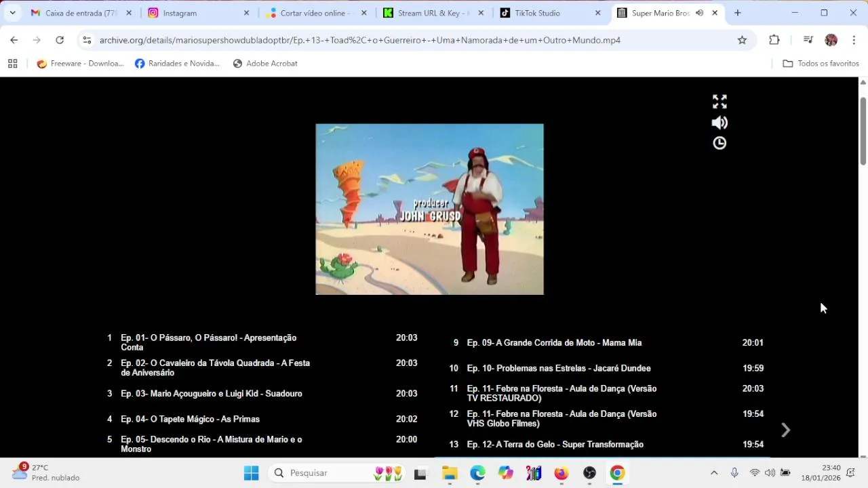The image size is (868, 488).
Task: Open OBS Studio from the taskbar
Action: [x=589, y=473]
